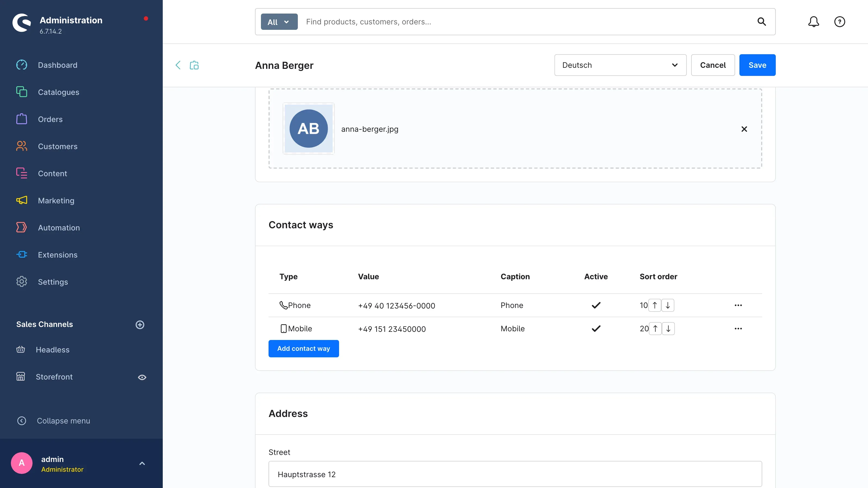This screenshot has height=488, width=868.
Task: Open Mobile row context menu dots
Action: tap(738, 328)
